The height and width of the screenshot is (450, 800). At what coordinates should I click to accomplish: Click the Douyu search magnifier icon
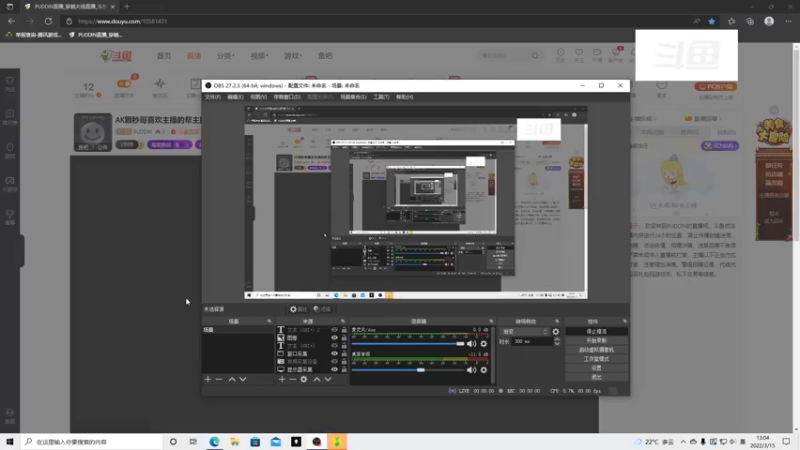(535, 56)
